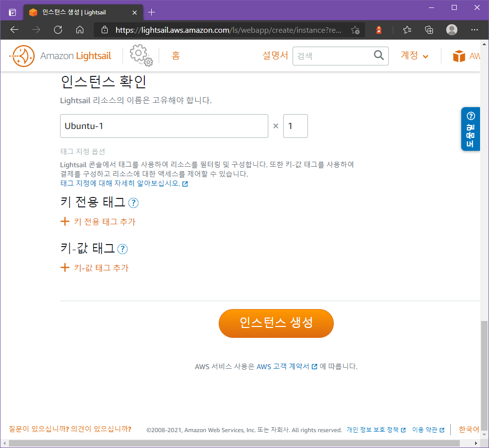489x448 pixels.
Task: Go back with the browser back arrow
Action: (x=14, y=30)
